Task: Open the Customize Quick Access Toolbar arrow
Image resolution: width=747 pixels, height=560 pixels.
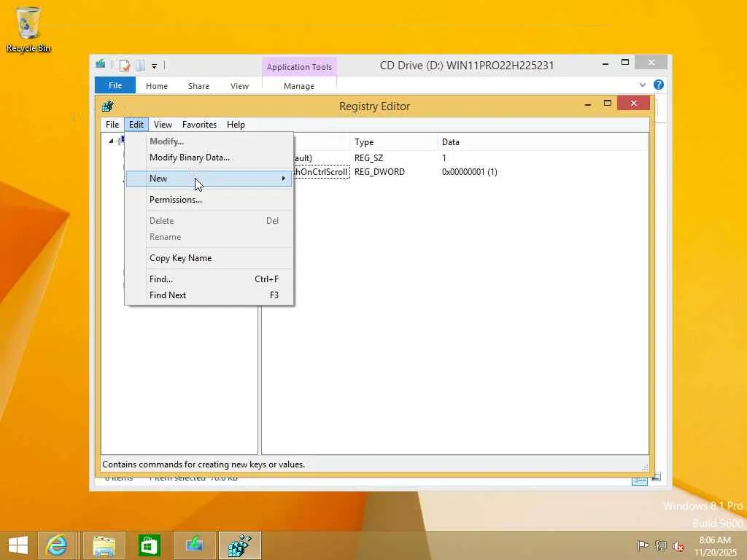Action: coord(155,66)
